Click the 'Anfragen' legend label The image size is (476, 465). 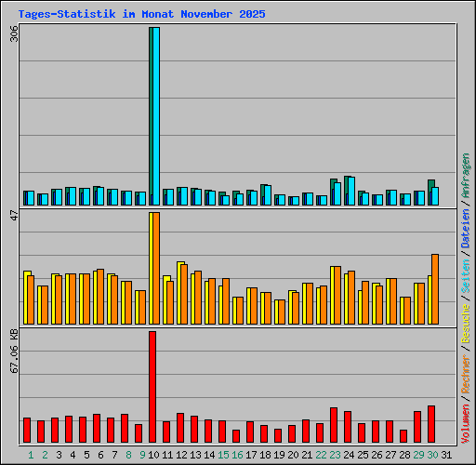tap(466, 176)
